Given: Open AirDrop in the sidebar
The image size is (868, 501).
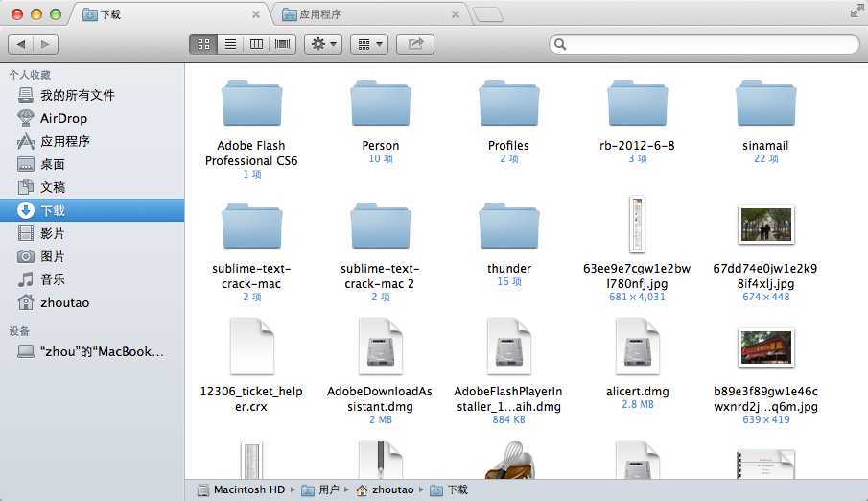Looking at the screenshot, I should coord(92,118).
